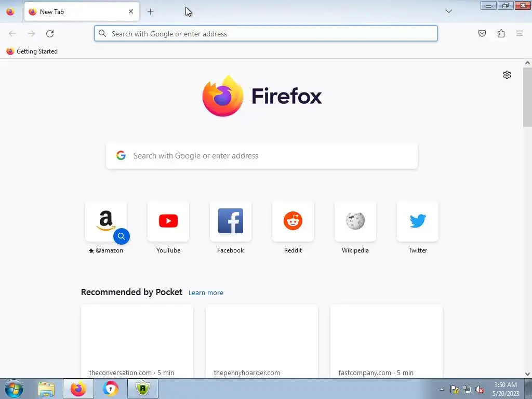Personalize new tab gear icon

[507, 75]
